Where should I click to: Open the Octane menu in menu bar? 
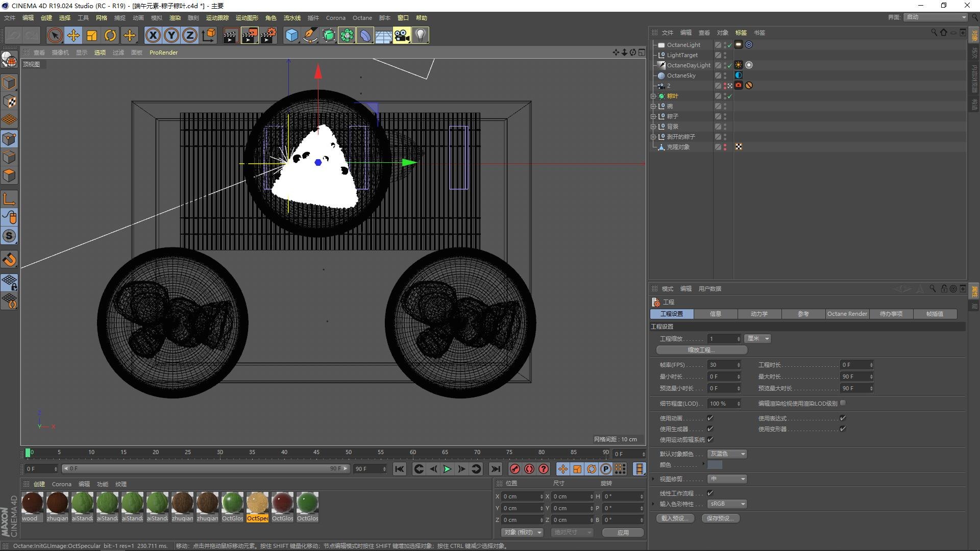tap(362, 18)
